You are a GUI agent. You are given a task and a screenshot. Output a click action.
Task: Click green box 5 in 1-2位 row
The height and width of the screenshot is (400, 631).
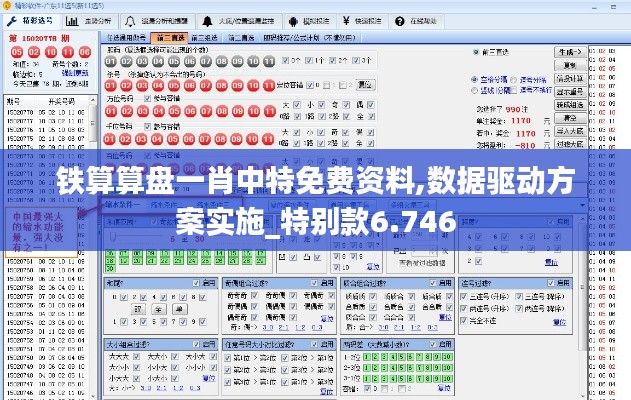pos(402,357)
